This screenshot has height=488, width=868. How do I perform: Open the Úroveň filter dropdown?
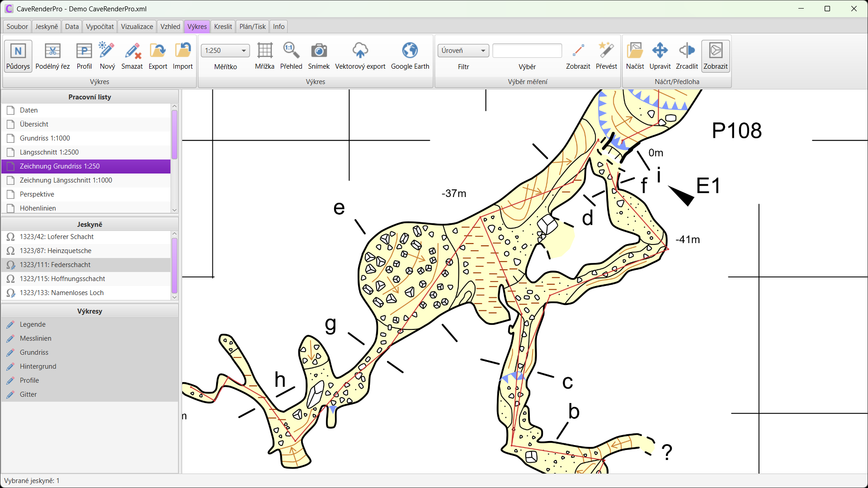pos(463,51)
